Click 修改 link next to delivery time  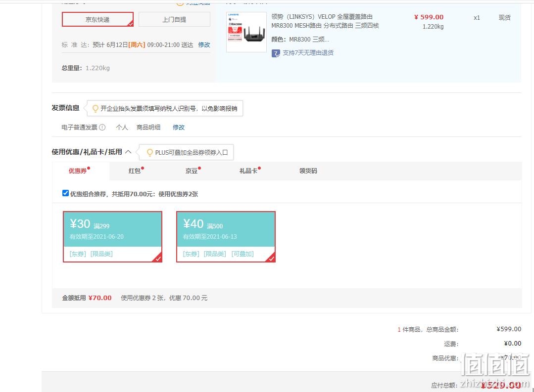[204, 45]
